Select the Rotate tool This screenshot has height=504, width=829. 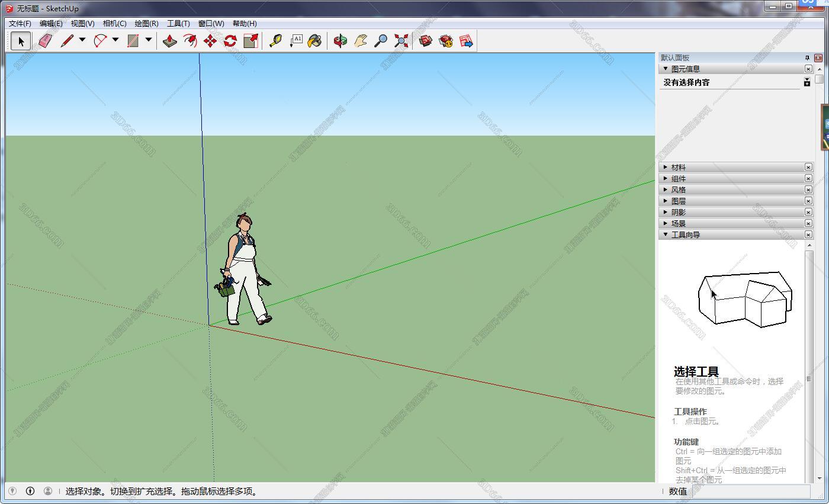(229, 40)
